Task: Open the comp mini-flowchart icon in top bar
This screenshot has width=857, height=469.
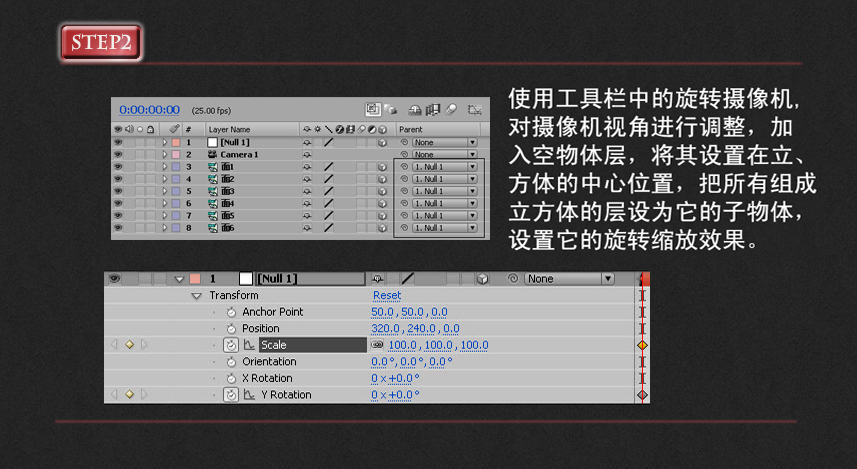Action: 373,109
